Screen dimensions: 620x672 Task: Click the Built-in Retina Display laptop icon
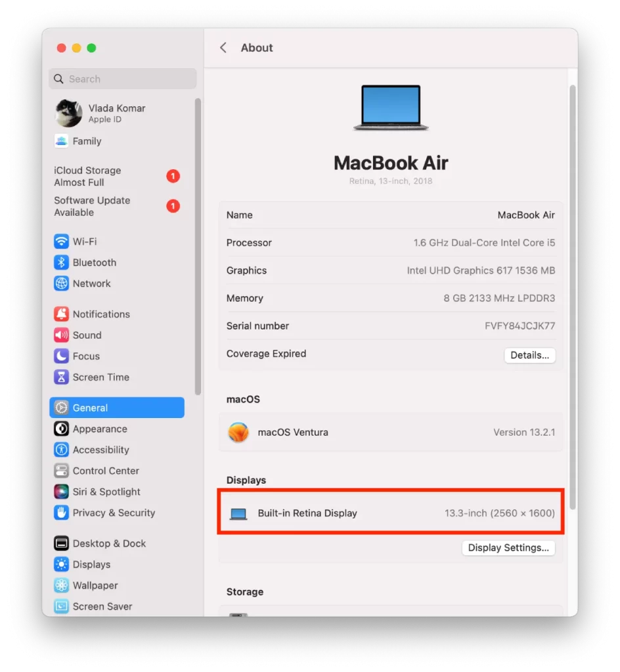[238, 513]
